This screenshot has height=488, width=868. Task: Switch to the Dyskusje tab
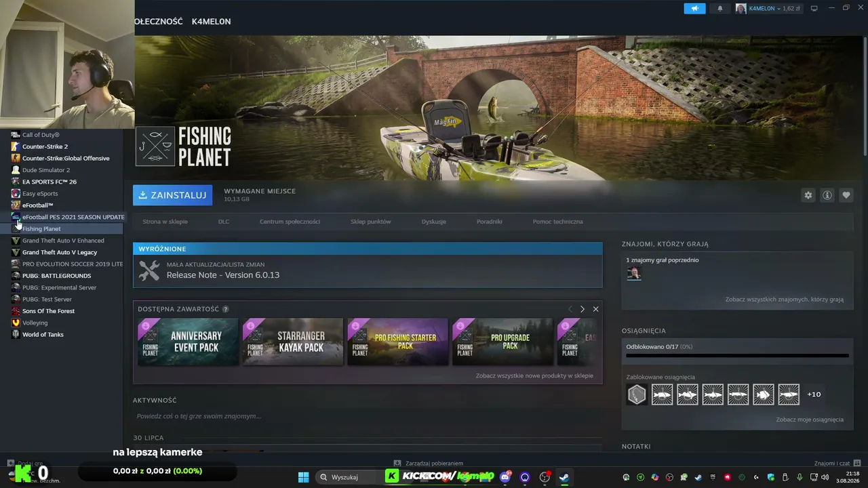(x=434, y=222)
